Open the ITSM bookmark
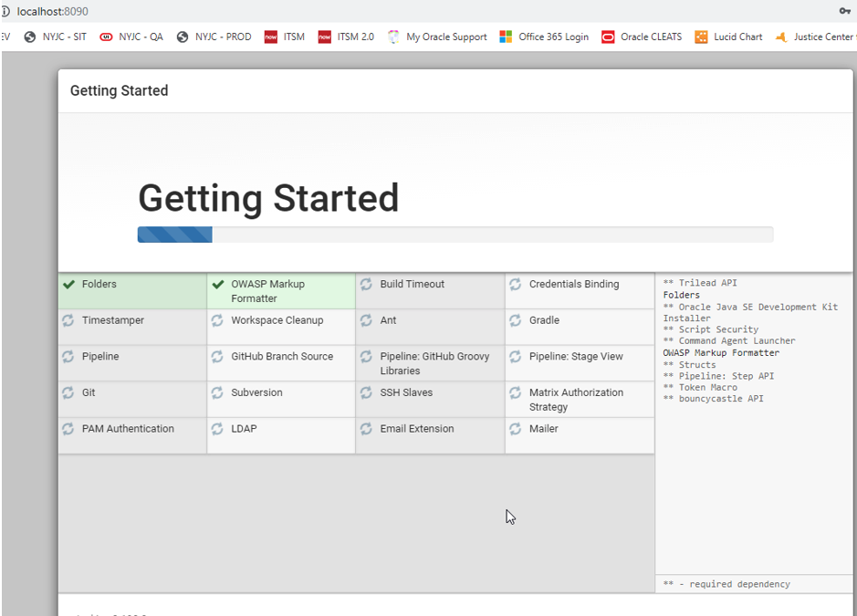Viewport: 857px width, 616px height. click(x=284, y=37)
